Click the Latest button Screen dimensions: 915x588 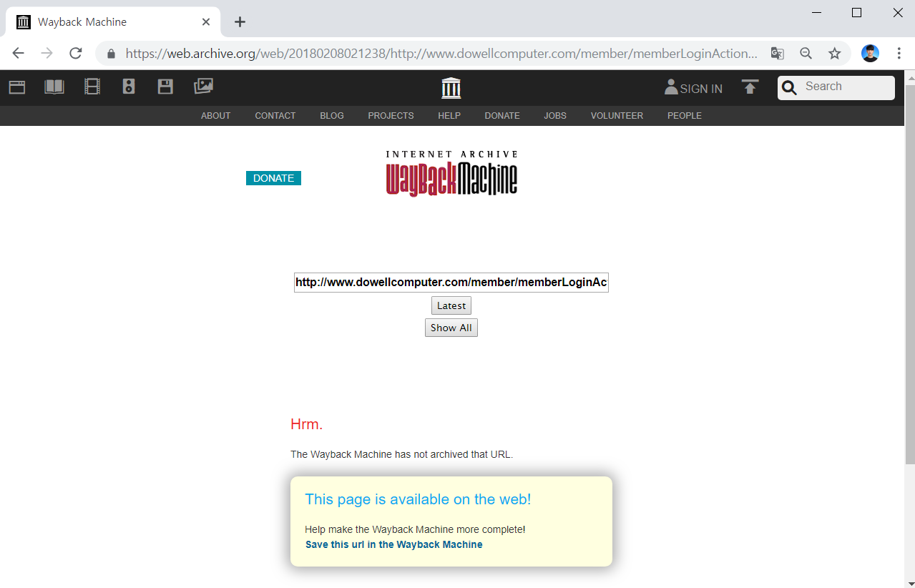(451, 305)
